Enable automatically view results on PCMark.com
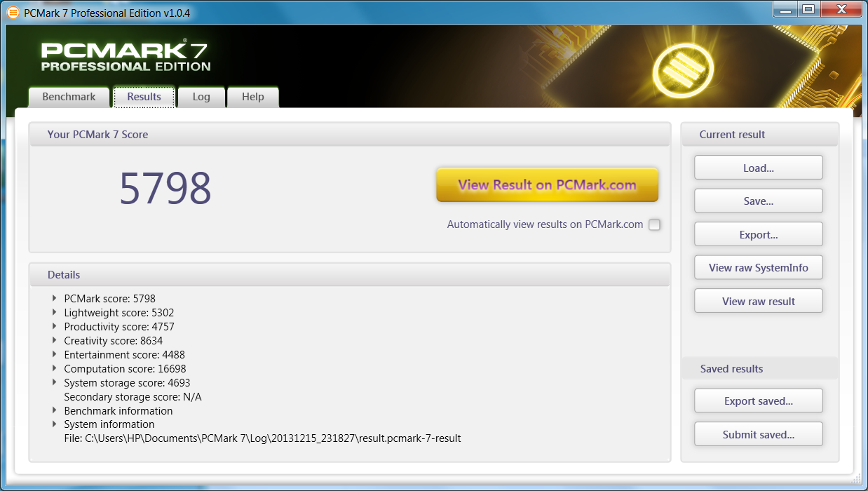868x491 pixels. click(x=654, y=225)
